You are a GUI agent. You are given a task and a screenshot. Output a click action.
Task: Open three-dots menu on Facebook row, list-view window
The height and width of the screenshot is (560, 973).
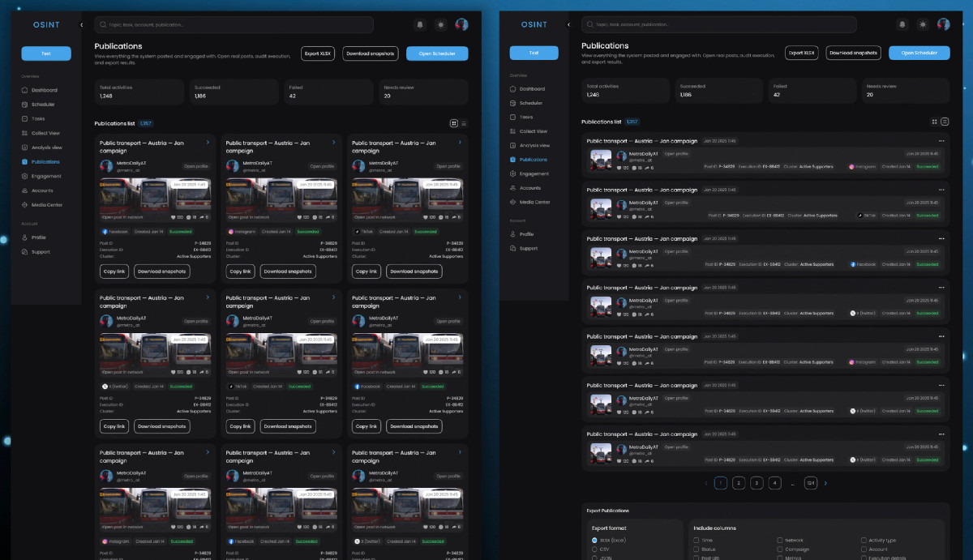941,239
